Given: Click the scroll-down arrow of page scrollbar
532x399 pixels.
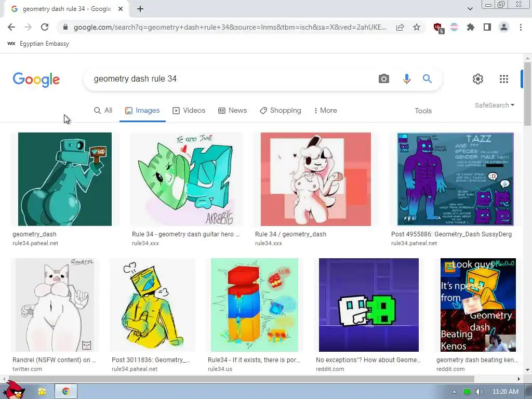Looking at the screenshot, I should [527, 369].
